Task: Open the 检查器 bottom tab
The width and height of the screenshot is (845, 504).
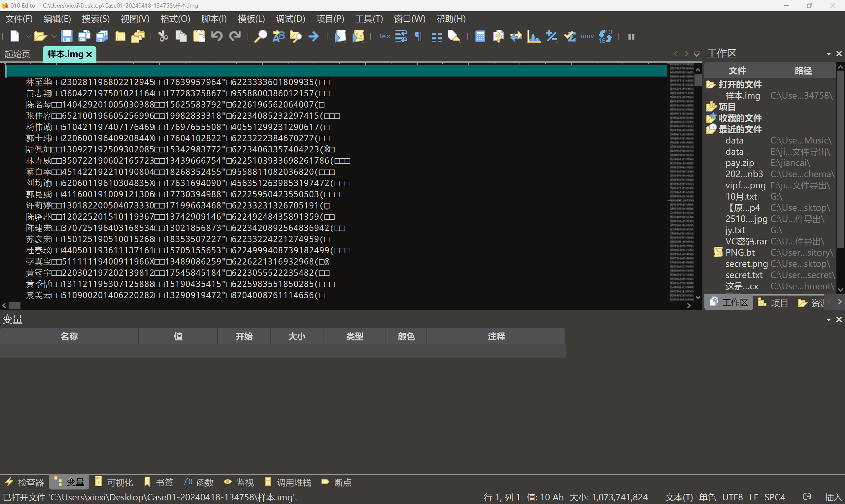Action: pyautogui.click(x=24, y=482)
